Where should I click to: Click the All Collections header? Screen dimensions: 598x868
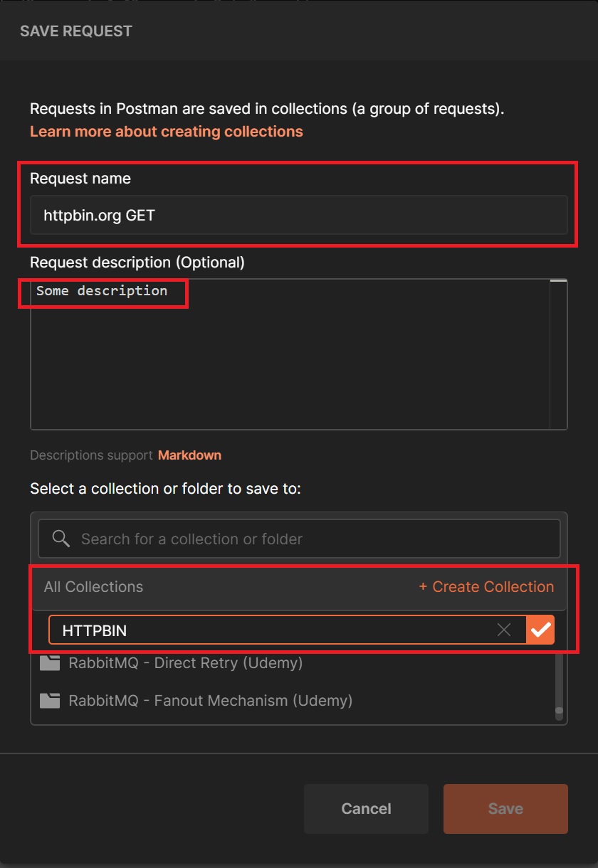(x=93, y=587)
